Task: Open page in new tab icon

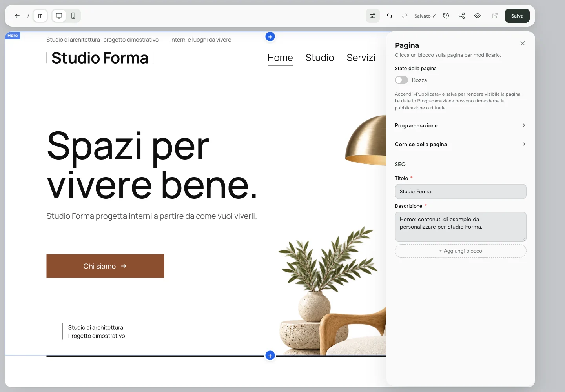Action: (x=495, y=16)
